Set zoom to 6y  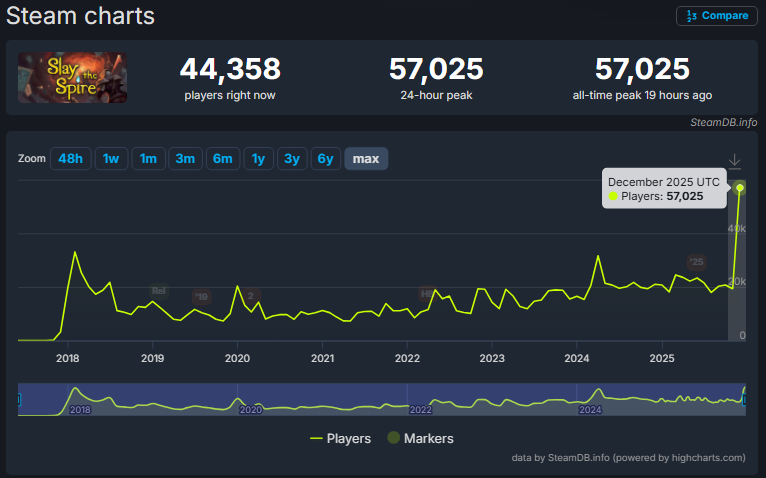click(x=325, y=159)
